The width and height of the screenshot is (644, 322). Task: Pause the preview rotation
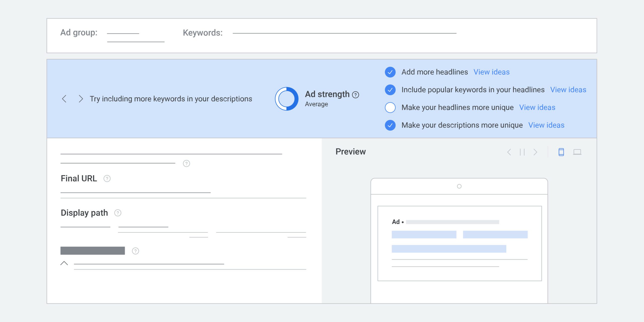pos(522,152)
